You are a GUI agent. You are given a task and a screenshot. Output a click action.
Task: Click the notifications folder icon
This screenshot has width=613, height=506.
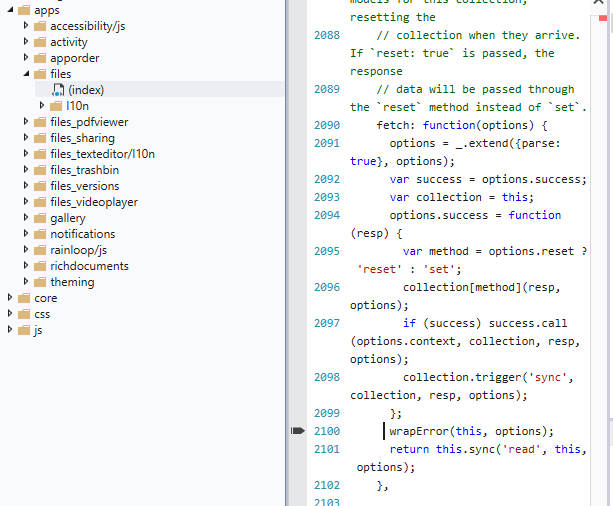point(40,235)
